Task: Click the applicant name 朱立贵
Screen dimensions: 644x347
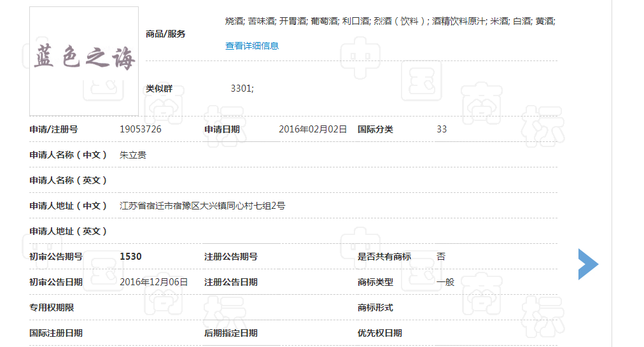Action: (x=133, y=155)
